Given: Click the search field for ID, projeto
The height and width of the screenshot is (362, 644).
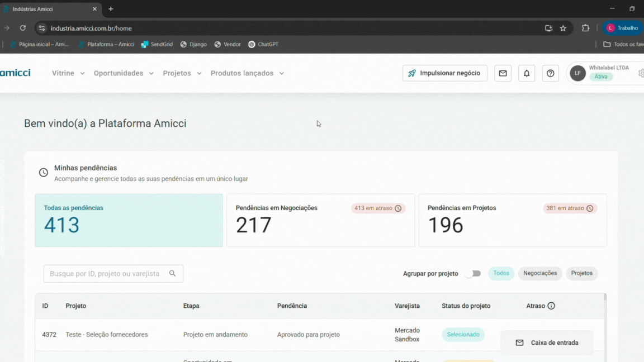Looking at the screenshot, I should (105, 274).
